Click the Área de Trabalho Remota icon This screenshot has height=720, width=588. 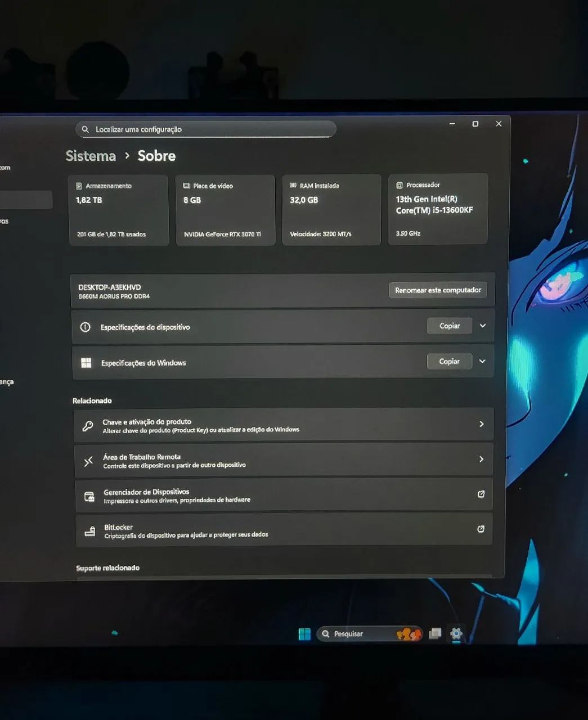click(88, 461)
